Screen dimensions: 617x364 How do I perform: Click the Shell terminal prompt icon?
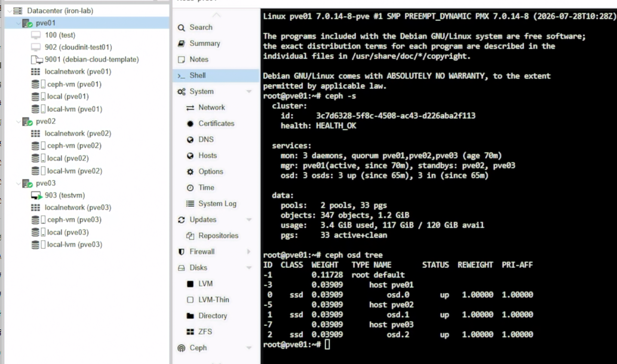(x=182, y=75)
